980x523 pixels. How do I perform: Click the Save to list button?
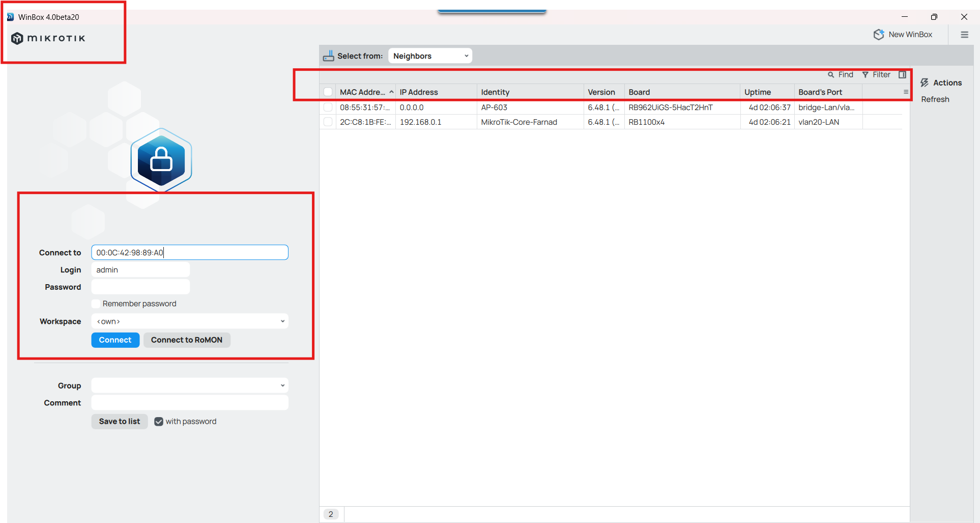tap(120, 422)
